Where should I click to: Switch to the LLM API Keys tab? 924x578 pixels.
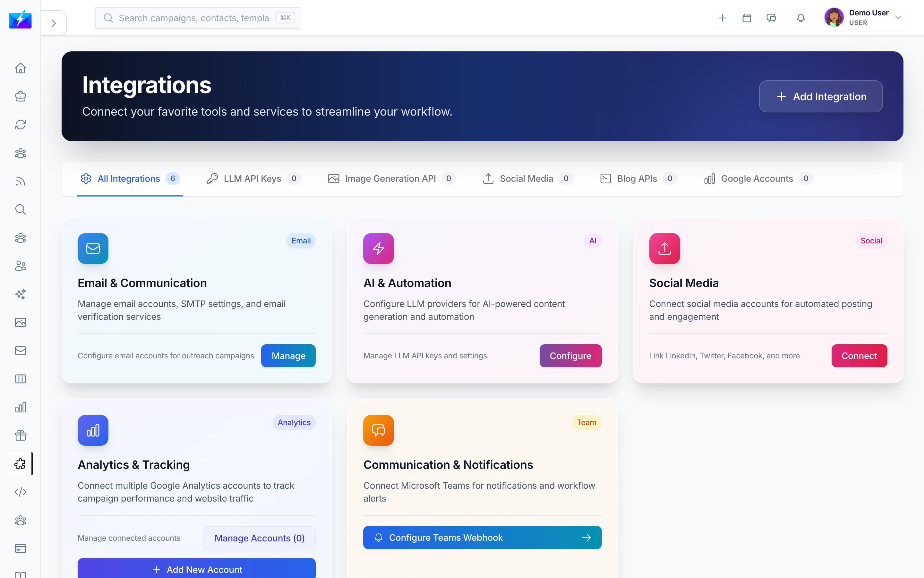[253, 179]
